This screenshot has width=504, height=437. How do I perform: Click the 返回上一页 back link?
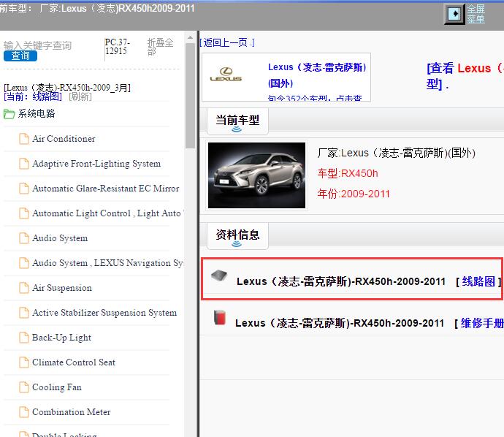click(227, 42)
